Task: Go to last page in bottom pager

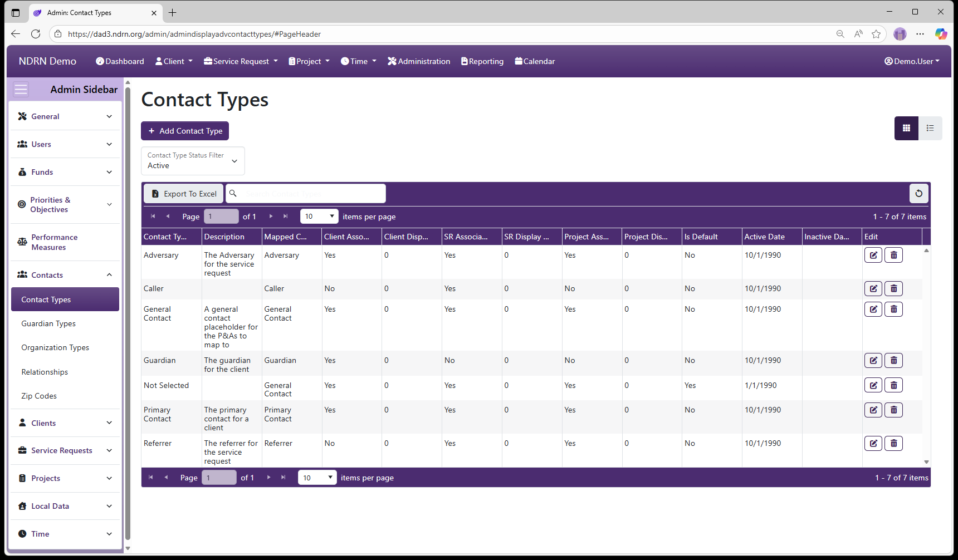Action: pos(284,477)
